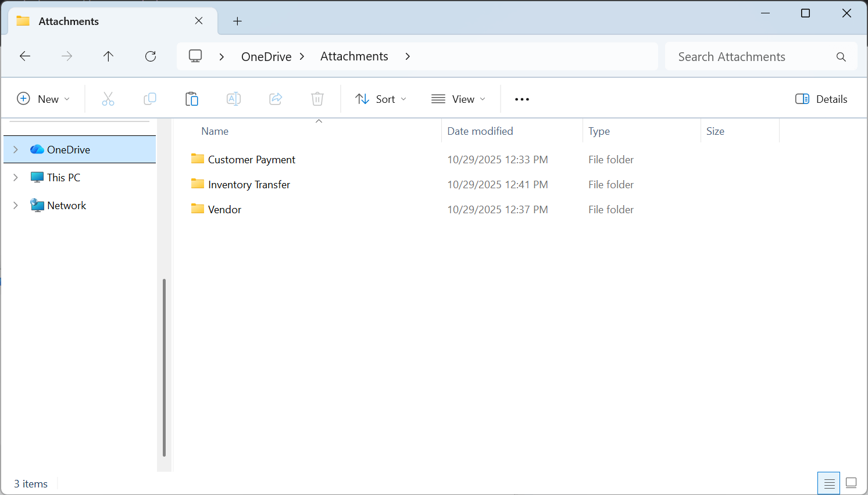
Task: Go up one folder level
Action: coord(108,56)
